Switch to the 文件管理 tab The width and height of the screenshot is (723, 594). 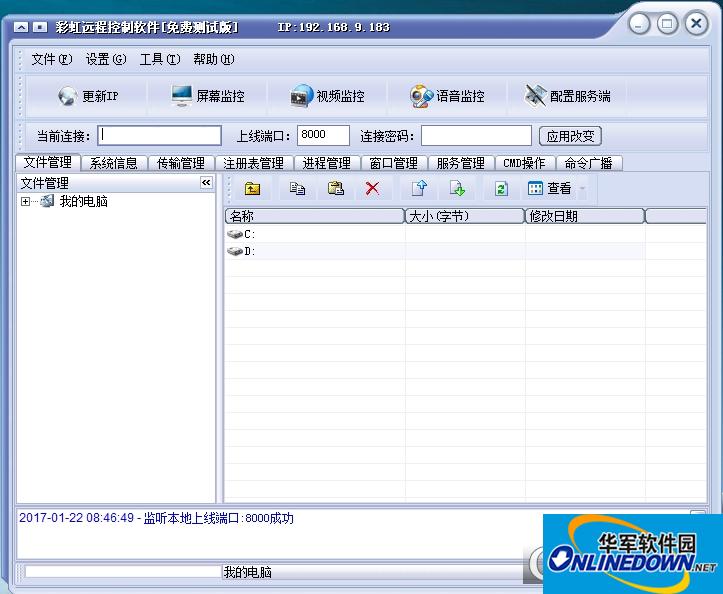[48, 162]
